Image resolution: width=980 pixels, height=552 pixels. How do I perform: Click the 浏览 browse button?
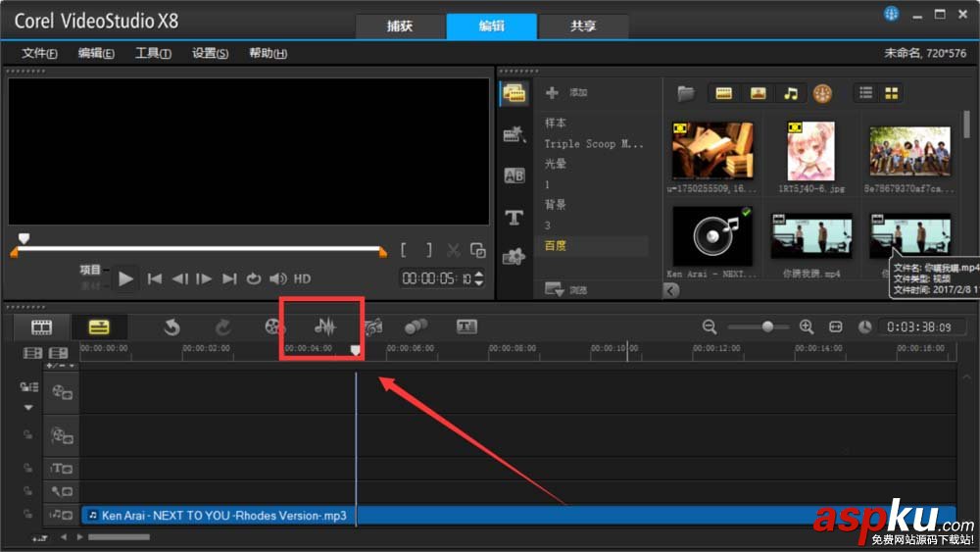tap(565, 289)
